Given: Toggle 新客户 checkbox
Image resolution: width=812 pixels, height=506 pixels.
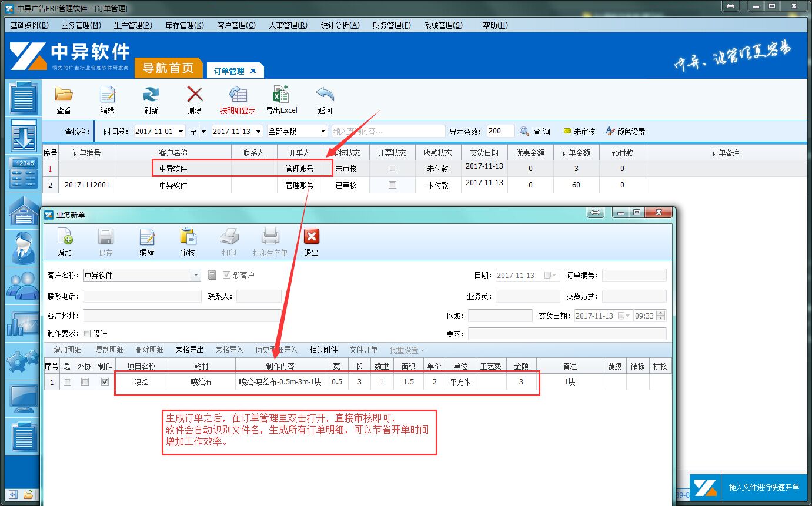Looking at the screenshot, I should pos(227,275).
